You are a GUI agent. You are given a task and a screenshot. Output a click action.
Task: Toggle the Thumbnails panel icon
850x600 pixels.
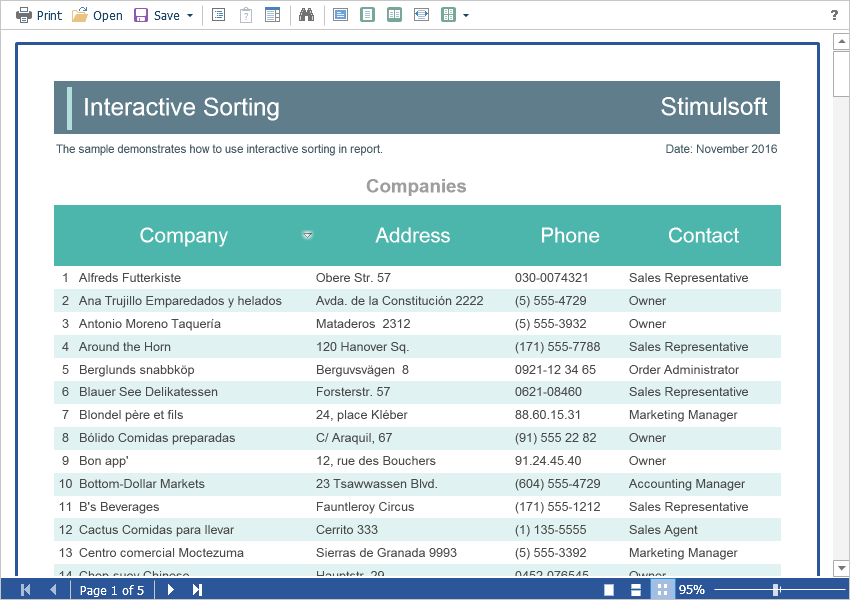tap(272, 15)
